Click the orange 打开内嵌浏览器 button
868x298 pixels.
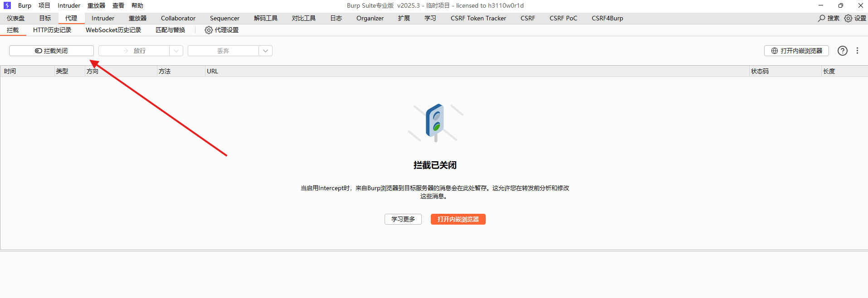(x=458, y=219)
